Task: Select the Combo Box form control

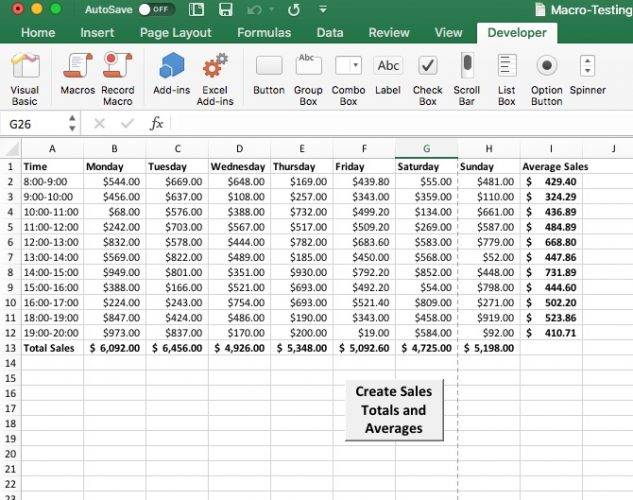Action: pyautogui.click(x=348, y=78)
